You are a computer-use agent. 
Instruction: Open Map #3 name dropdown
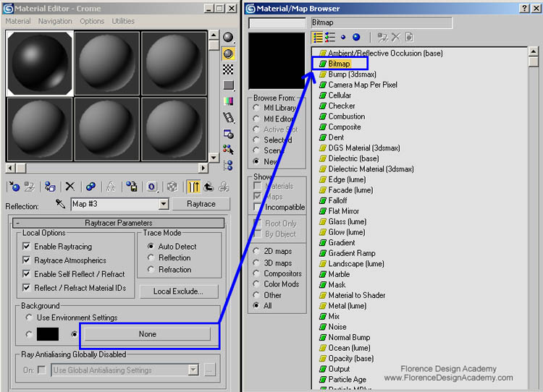(x=164, y=205)
